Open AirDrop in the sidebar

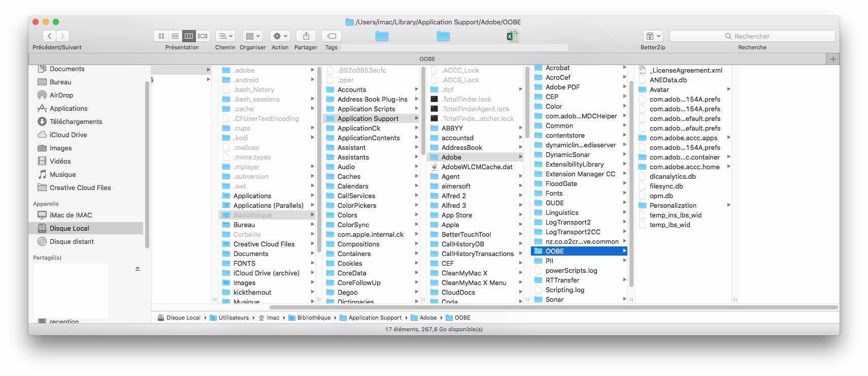[61, 95]
